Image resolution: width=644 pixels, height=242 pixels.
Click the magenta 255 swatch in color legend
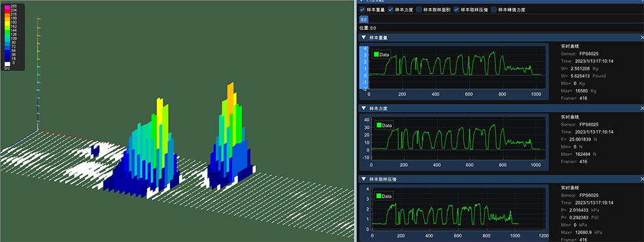click(x=7, y=7)
